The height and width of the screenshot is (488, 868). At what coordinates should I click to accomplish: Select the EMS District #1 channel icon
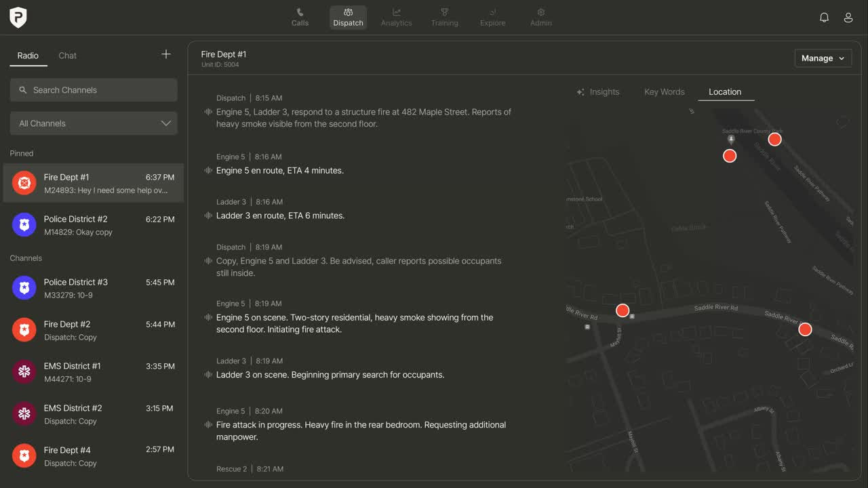pos(24,372)
